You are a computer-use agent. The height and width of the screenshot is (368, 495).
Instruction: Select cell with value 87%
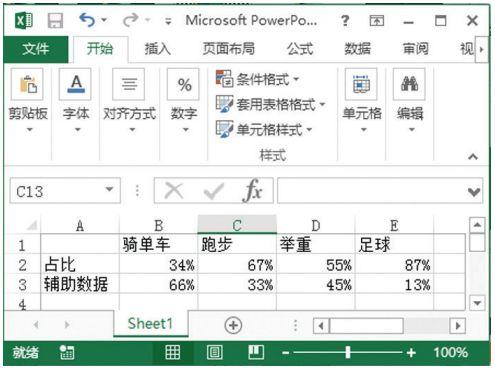(394, 265)
